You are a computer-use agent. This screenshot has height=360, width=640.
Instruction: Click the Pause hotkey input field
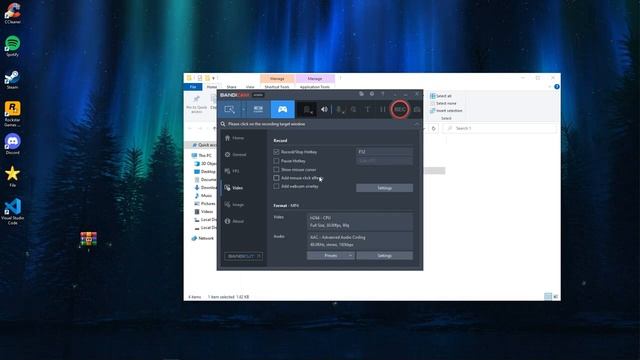click(x=384, y=161)
